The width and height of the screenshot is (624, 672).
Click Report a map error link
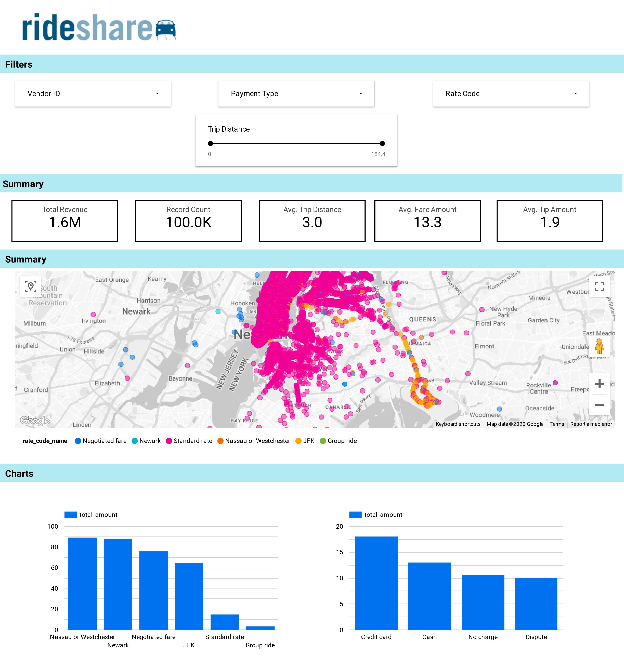click(591, 424)
